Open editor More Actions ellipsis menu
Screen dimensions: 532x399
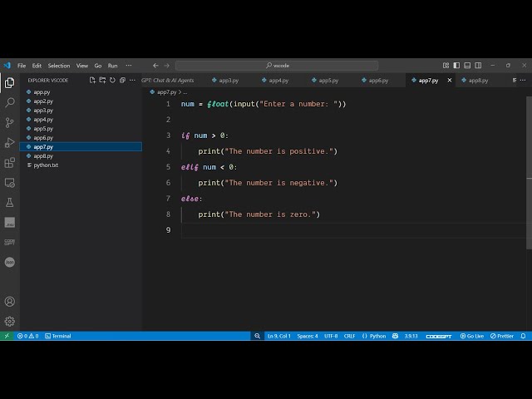pos(523,81)
